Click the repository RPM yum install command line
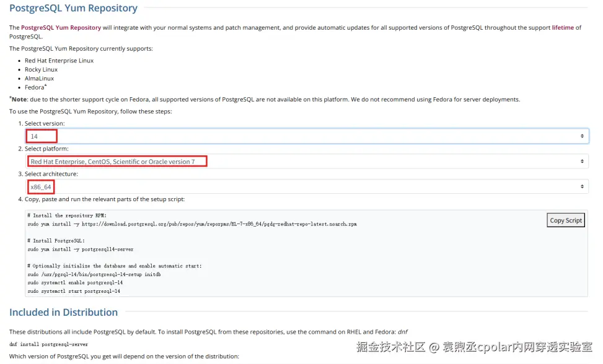Screen dimensions: 603x364 (x=192, y=224)
